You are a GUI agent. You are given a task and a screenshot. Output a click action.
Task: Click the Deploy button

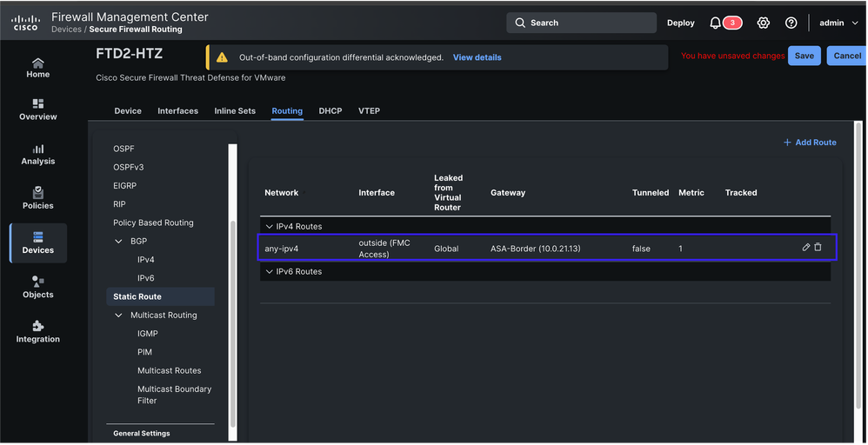tap(680, 23)
